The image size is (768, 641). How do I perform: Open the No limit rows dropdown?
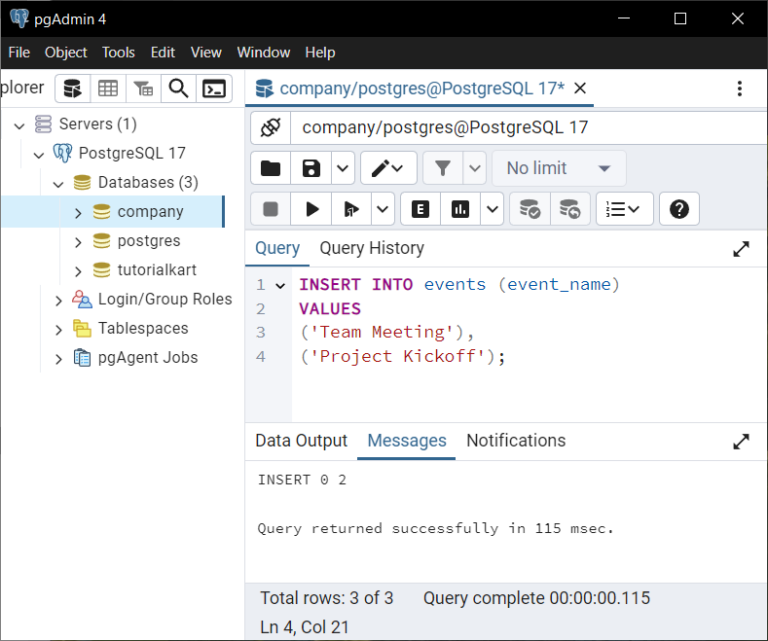(x=558, y=168)
